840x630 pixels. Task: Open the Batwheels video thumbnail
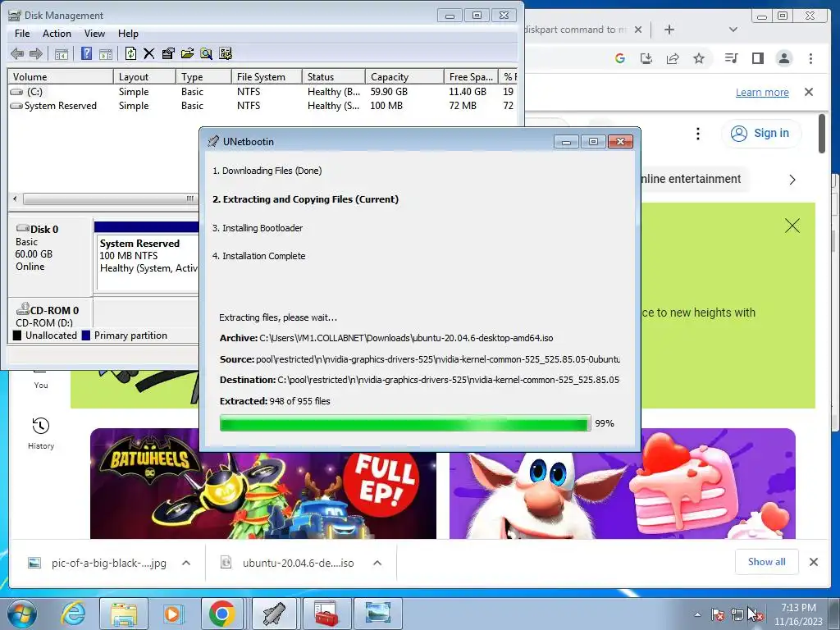(x=263, y=483)
